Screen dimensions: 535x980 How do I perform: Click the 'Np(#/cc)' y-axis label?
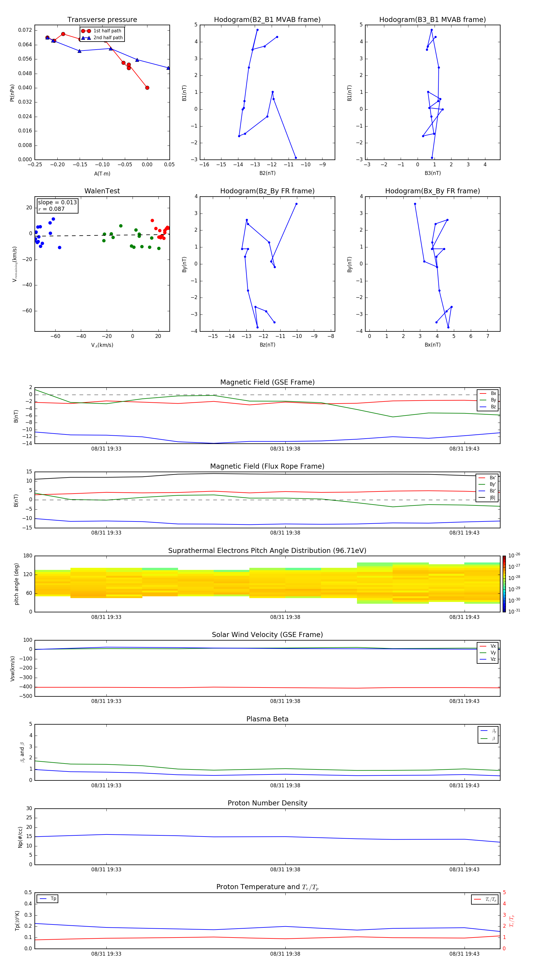(20, 837)
